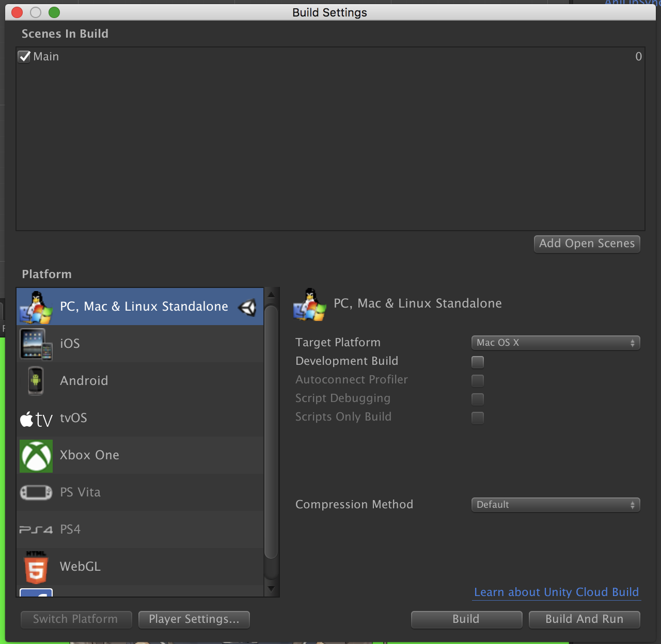
Task: Open the Compression Method dropdown
Action: [x=556, y=505]
